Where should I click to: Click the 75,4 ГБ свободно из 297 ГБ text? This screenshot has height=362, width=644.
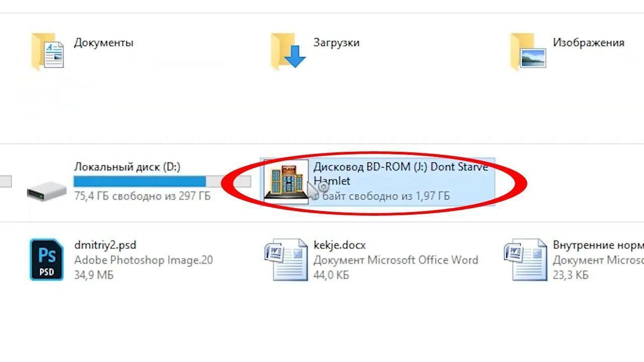click(142, 196)
